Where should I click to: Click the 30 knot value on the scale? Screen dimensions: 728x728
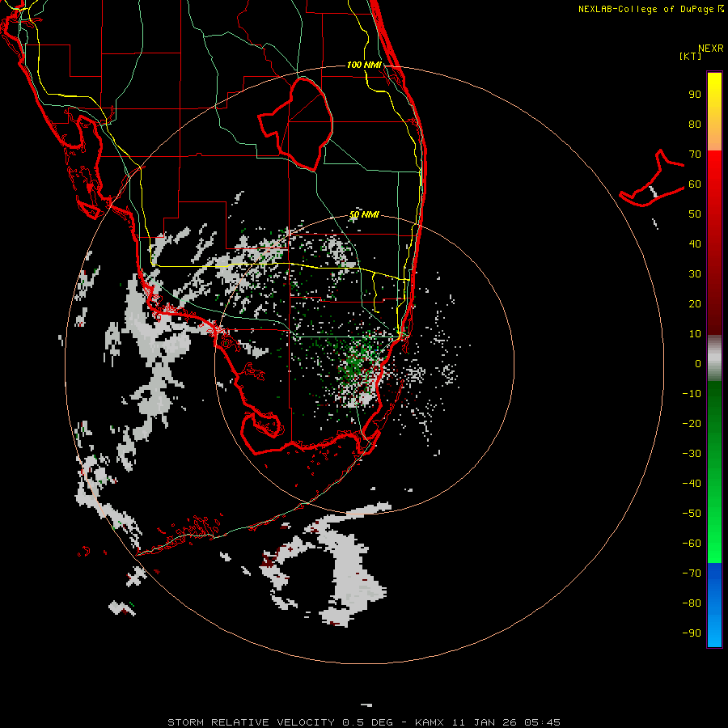click(695, 274)
